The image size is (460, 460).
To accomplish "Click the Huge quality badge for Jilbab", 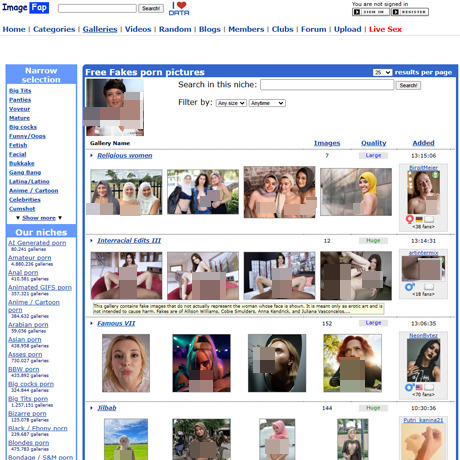I will 373,408.
